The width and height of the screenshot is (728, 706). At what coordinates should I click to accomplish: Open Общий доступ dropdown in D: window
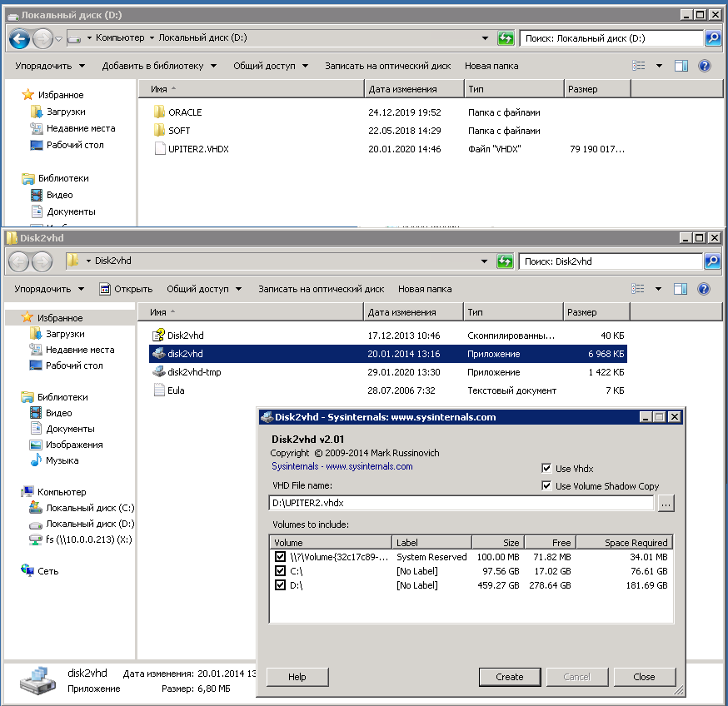click(x=271, y=66)
